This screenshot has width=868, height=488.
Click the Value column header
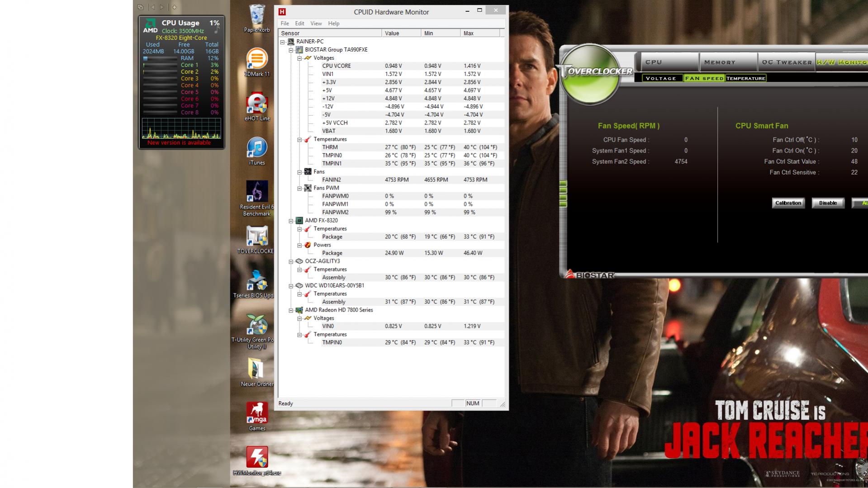pyautogui.click(x=402, y=33)
